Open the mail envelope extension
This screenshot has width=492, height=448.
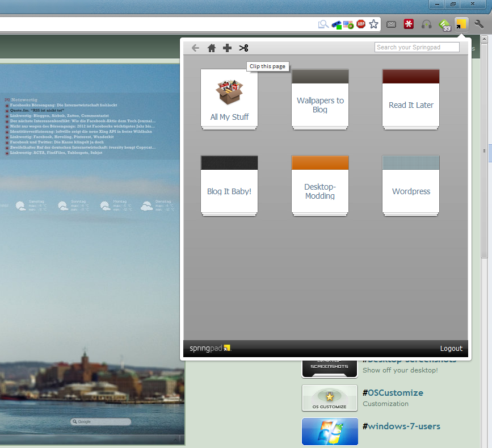[391, 24]
